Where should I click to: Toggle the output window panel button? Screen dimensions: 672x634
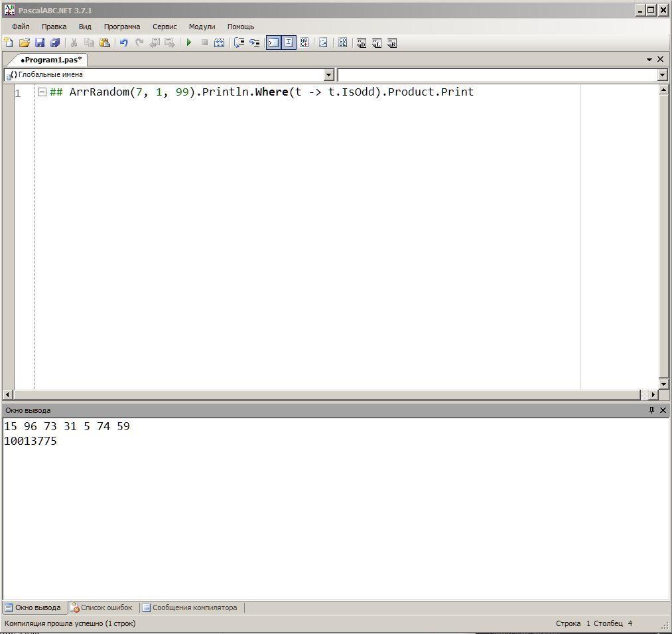273,42
